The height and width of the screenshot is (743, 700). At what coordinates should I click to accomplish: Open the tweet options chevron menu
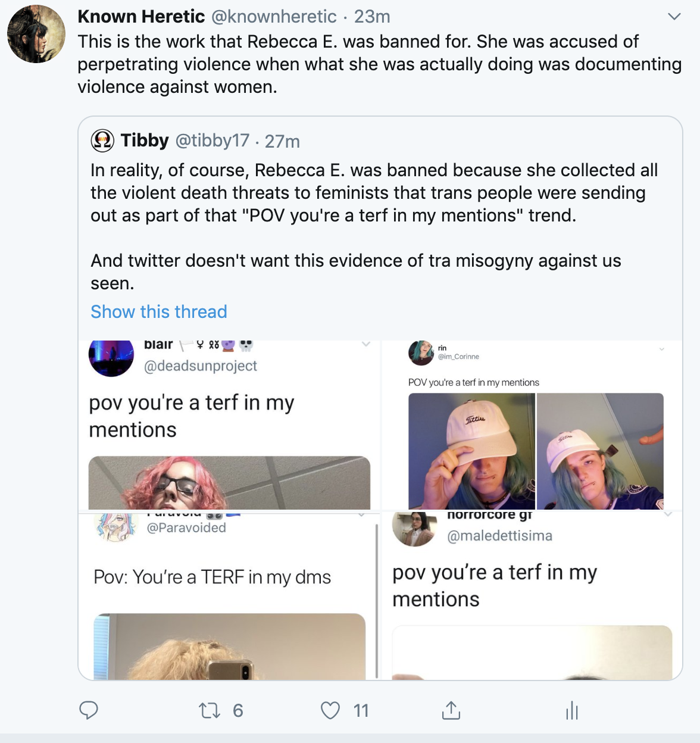[674, 17]
